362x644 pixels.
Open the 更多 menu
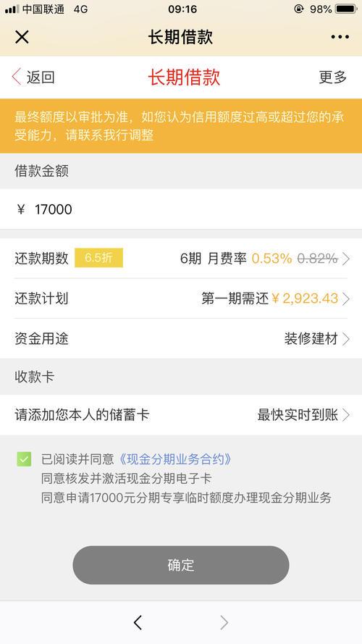click(x=333, y=77)
